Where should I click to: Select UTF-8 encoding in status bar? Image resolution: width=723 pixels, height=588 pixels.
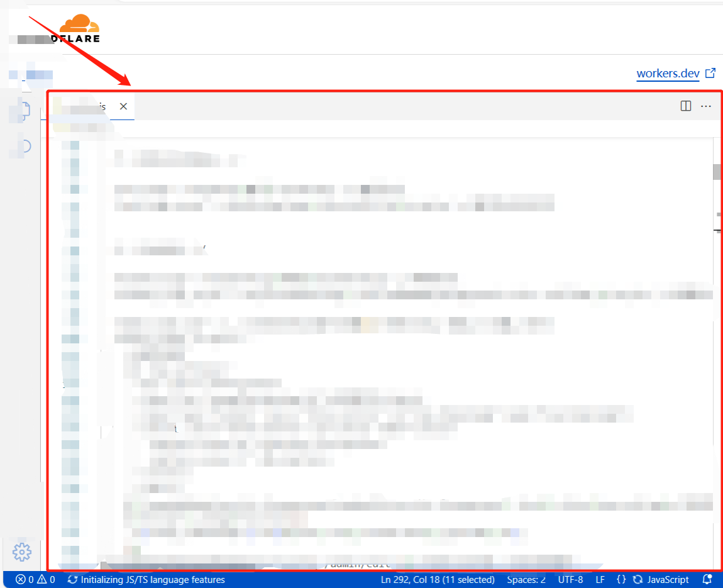click(x=570, y=580)
